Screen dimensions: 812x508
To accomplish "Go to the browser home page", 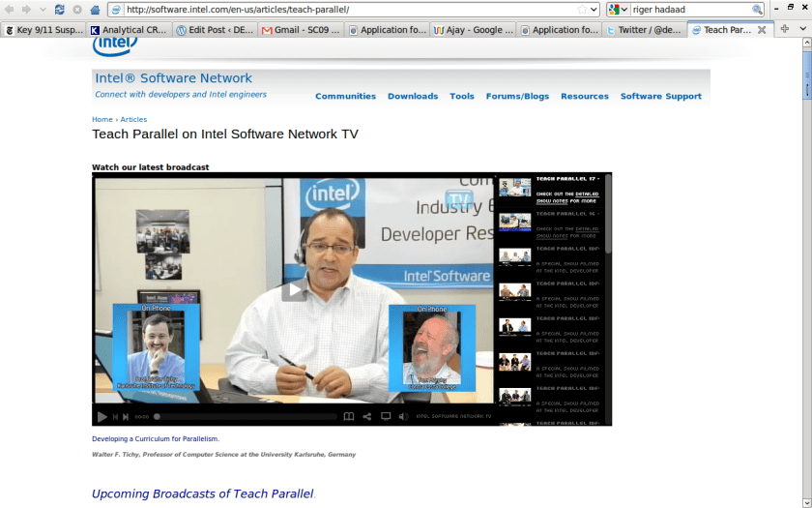I will [95, 10].
